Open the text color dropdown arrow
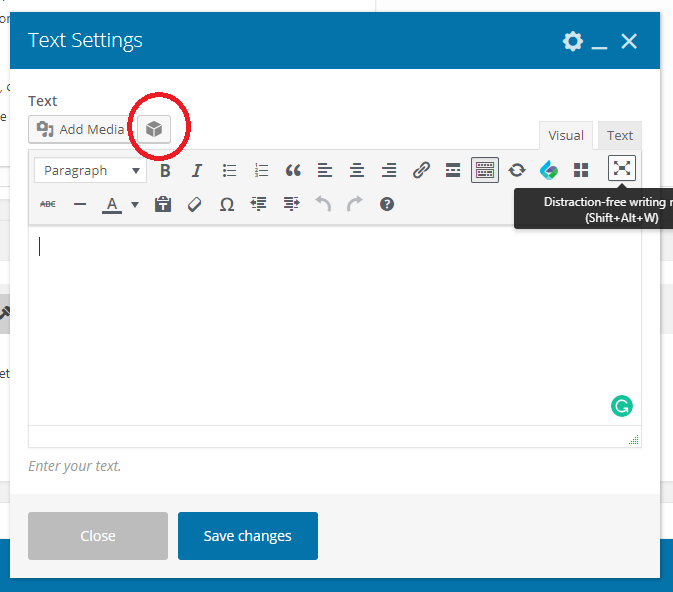This screenshot has width=673, height=592. 135,205
